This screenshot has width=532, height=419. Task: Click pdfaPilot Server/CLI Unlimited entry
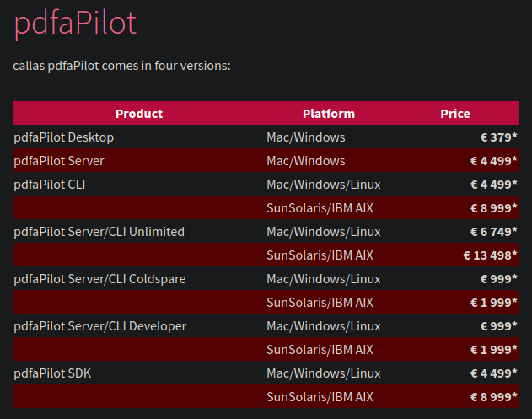pos(99,232)
